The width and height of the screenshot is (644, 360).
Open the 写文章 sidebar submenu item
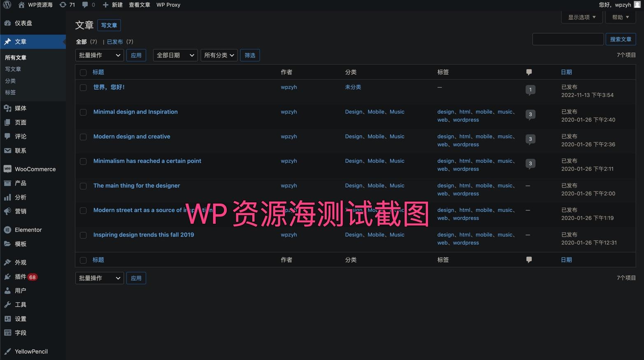click(x=13, y=69)
